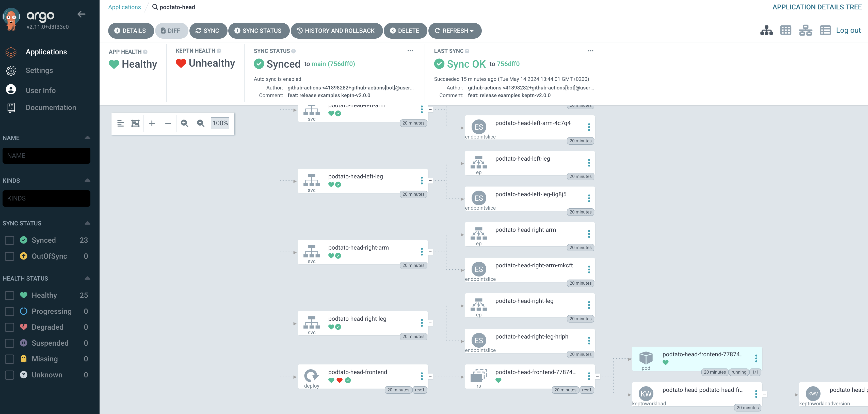The height and width of the screenshot is (414, 868).
Task: Collapse the sidebar with back arrow
Action: point(81,14)
